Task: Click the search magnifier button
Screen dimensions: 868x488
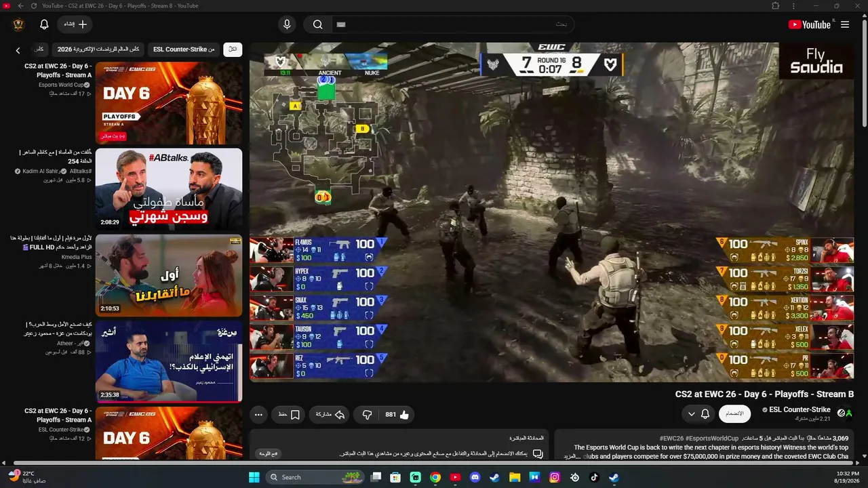Action: point(317,24)
